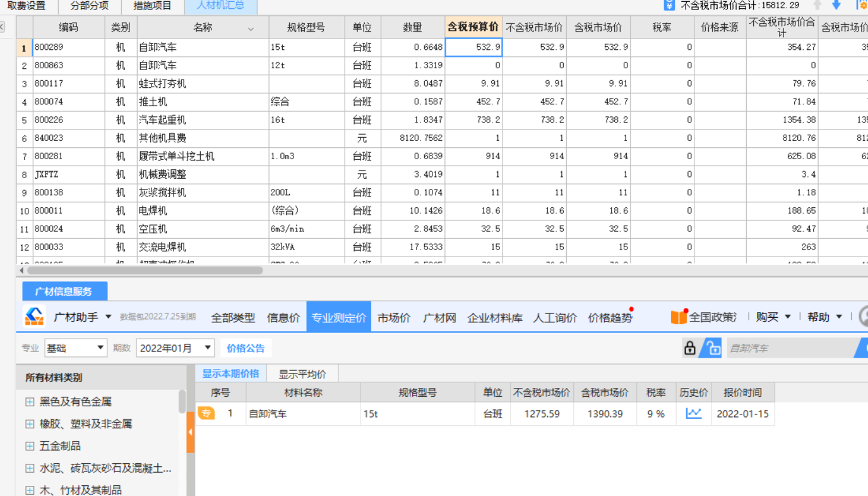Click the left edge collapse arrow

[2, 27]
